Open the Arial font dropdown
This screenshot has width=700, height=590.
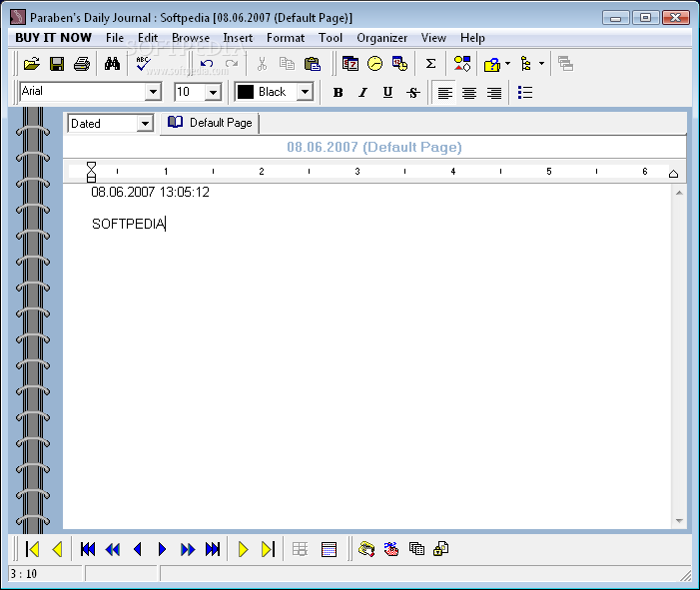pos(153,93)
